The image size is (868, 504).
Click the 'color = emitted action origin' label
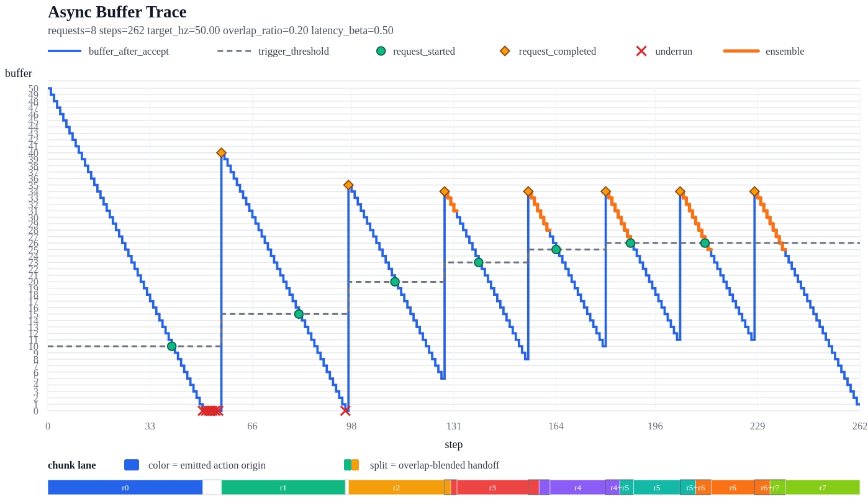(207, 465)
